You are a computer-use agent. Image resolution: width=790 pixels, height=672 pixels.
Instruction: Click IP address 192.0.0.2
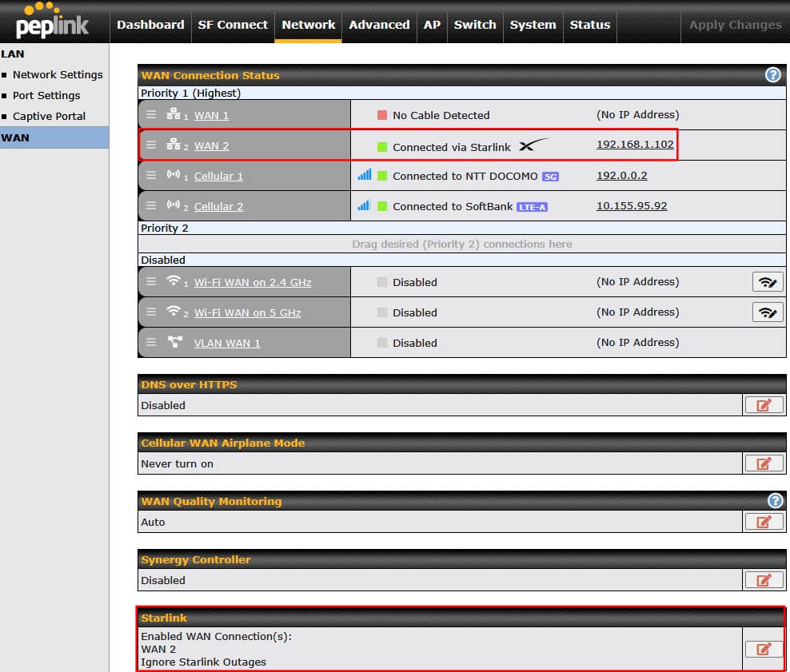click(x=622, y=176)
